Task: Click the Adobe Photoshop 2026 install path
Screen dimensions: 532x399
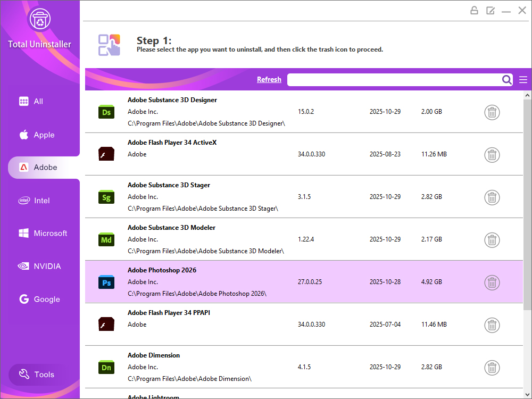Action: click(197, 294)
